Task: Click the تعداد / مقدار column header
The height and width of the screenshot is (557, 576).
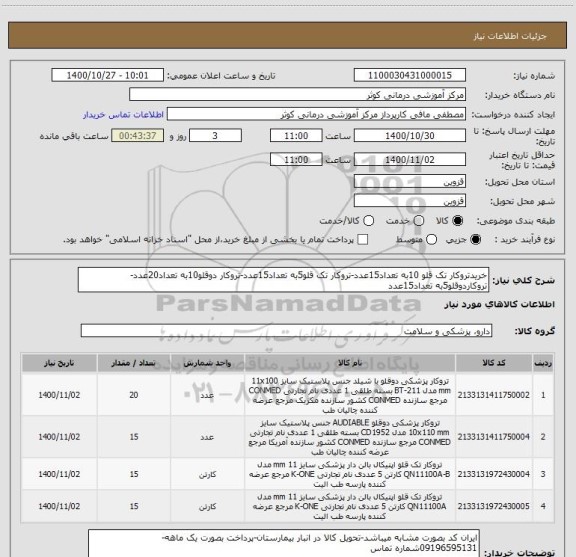Action: [134, 363]
